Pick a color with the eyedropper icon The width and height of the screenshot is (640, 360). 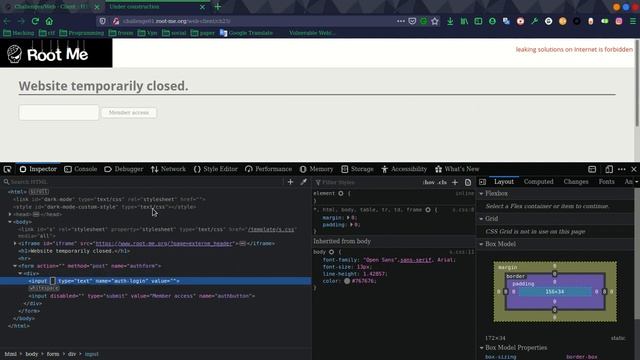[303, 182]
